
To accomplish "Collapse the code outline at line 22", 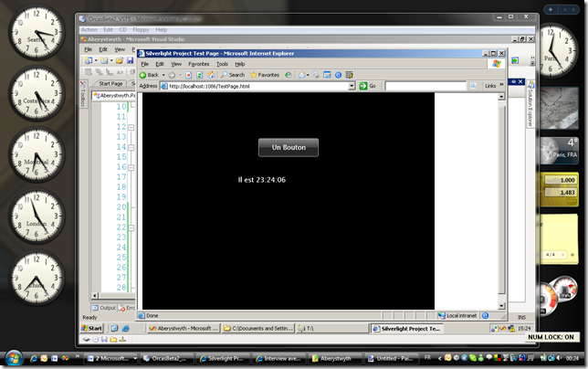I will [131, 227].
